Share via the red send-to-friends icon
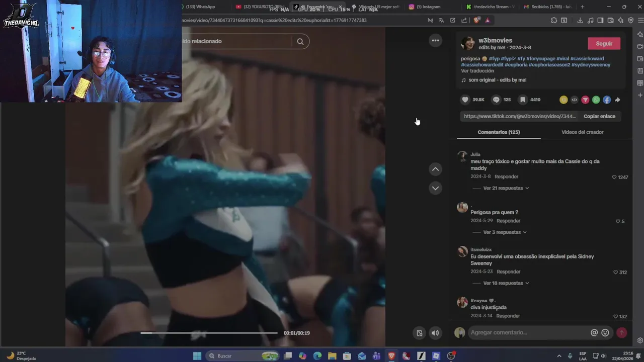The image size is (644, 362). coord(585,100)
